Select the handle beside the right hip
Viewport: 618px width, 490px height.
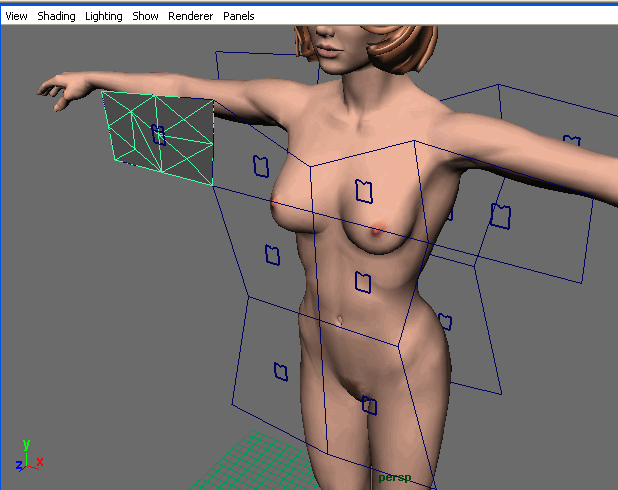click(444, 322)
